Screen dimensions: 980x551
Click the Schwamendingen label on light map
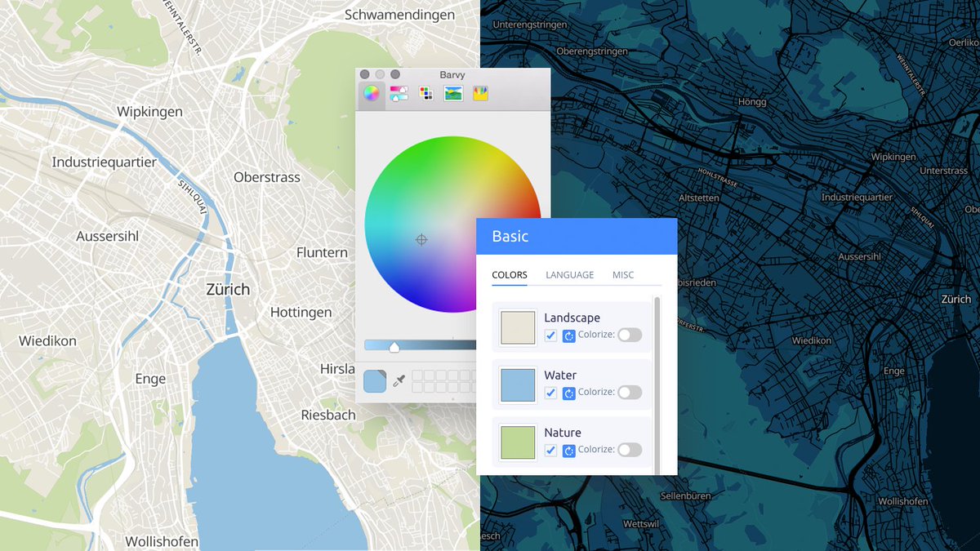pos(399,15)
